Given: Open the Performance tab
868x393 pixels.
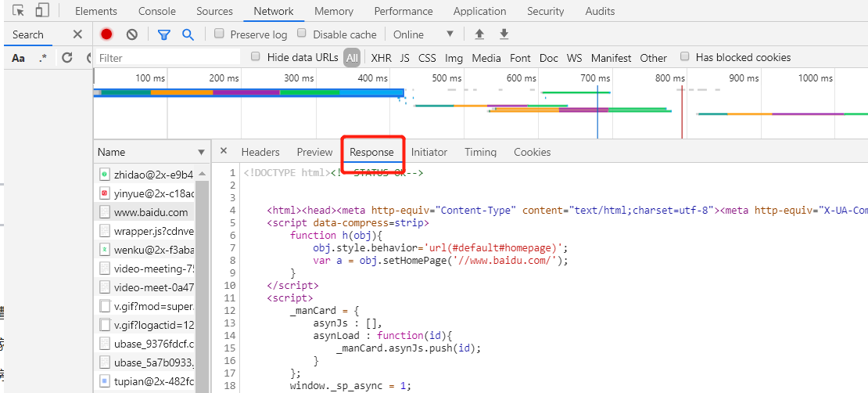Looking at the screenshot, I should coord(404,11).
